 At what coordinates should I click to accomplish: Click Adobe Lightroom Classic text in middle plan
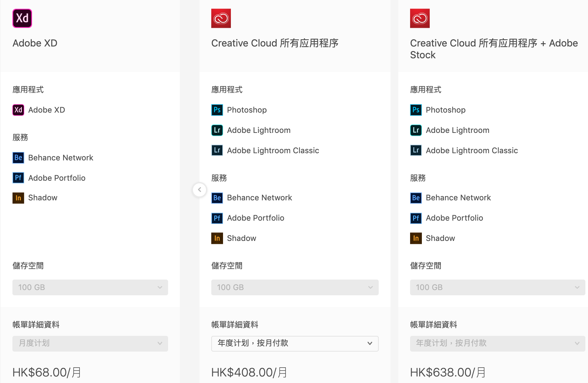273,151
